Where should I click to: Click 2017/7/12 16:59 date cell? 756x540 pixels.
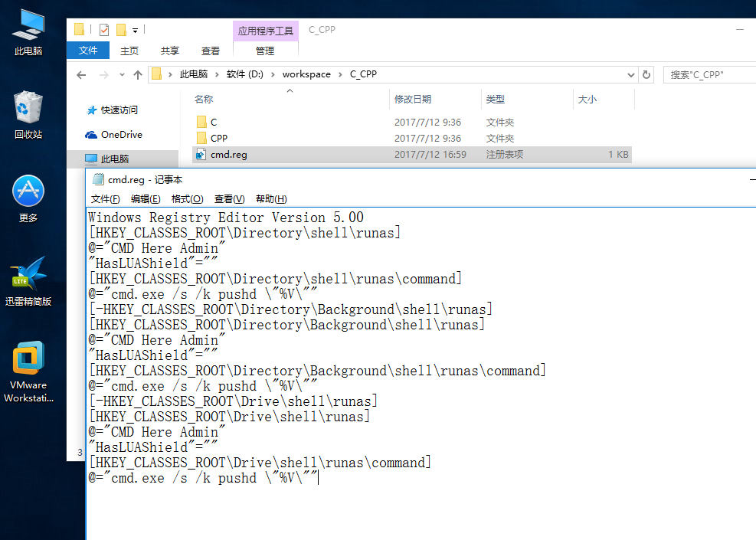coord(430,154)
